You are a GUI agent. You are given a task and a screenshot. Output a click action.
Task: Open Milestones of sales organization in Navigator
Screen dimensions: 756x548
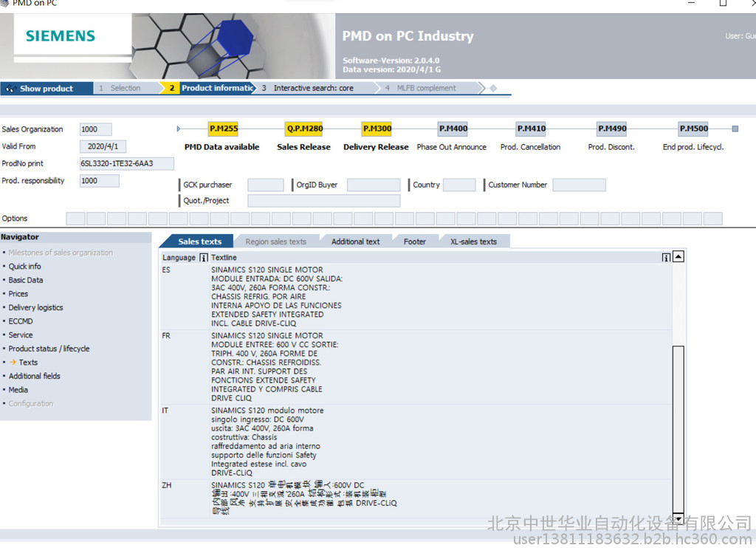tap(61, 253)
